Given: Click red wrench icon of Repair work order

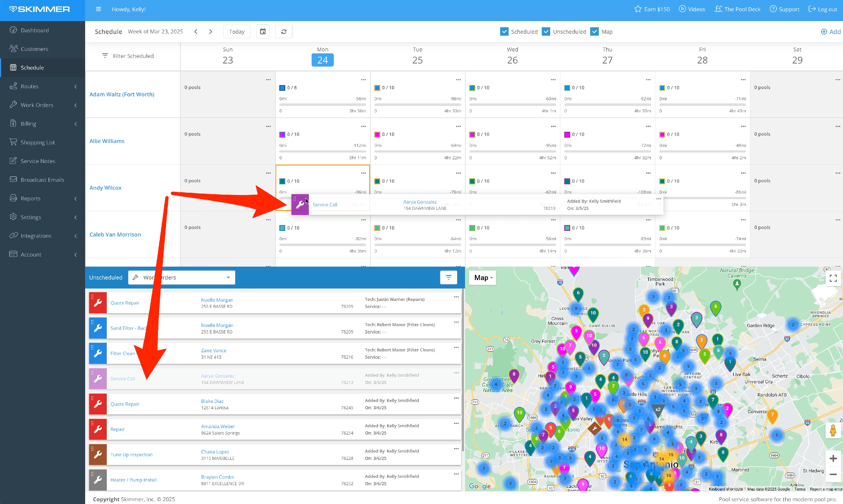Looking at the screenshot, I should [x=98, y=430].
